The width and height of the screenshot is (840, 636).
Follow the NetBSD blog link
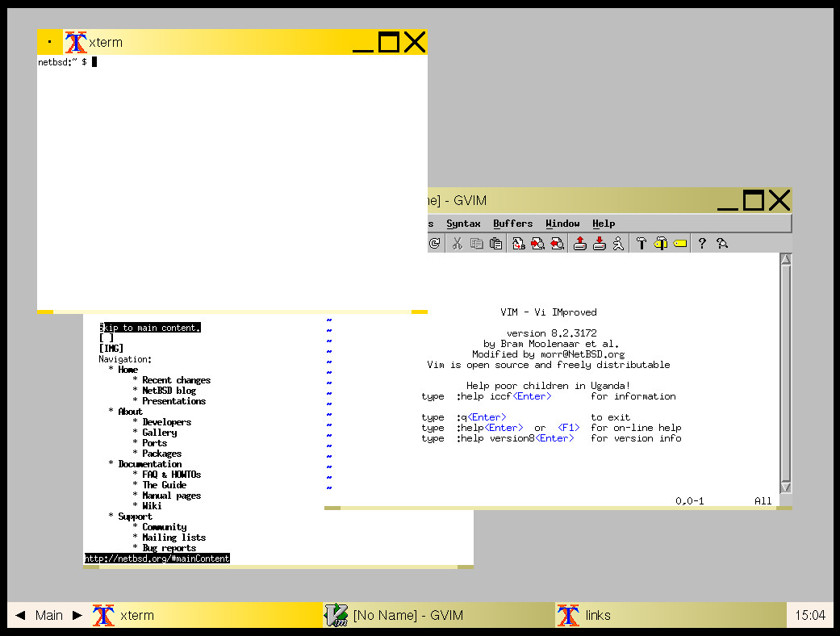(169, 391)
